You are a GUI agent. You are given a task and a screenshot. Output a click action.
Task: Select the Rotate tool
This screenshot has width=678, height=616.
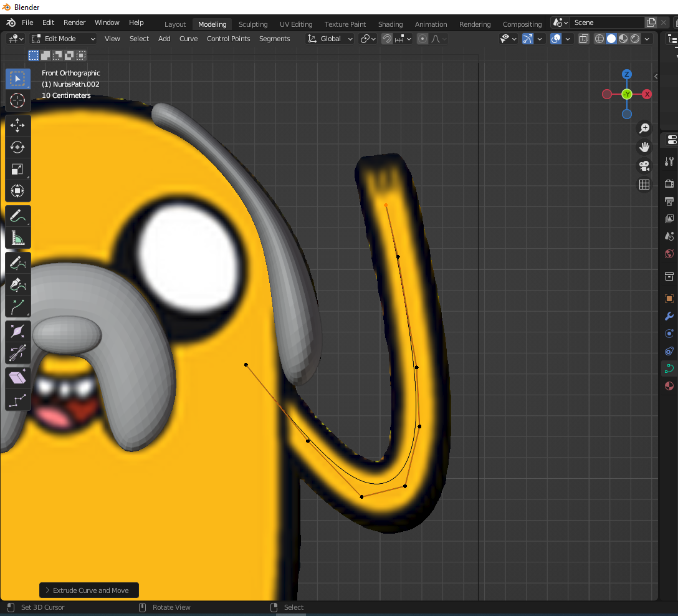(17, 147)
